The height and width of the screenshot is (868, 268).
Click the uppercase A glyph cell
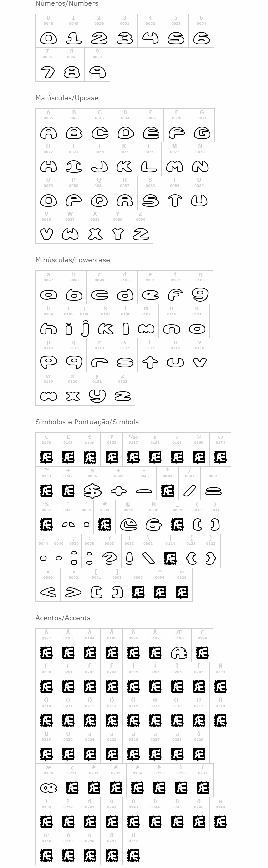pos(48,125)
